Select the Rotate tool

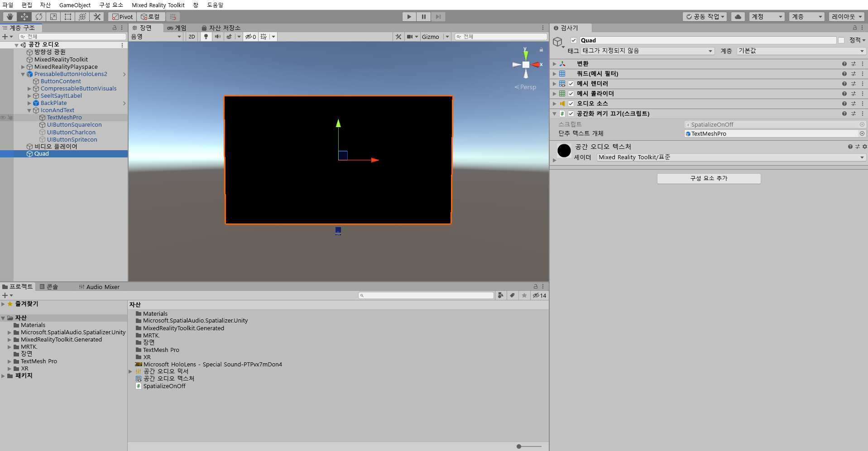coord(39,17)
